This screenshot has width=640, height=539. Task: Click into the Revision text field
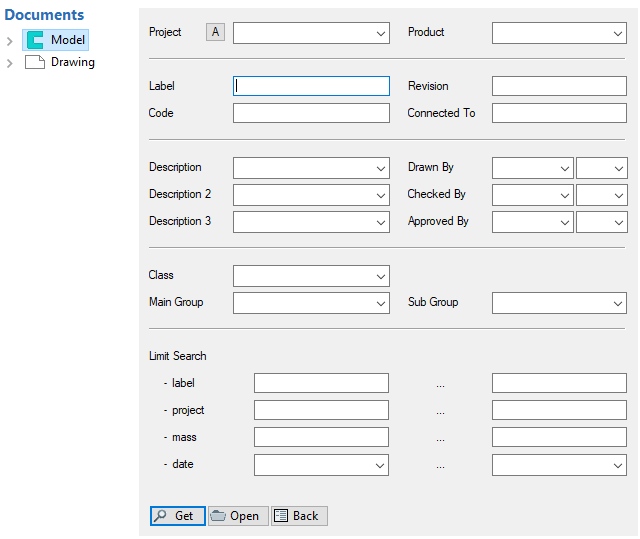point(559,87)
